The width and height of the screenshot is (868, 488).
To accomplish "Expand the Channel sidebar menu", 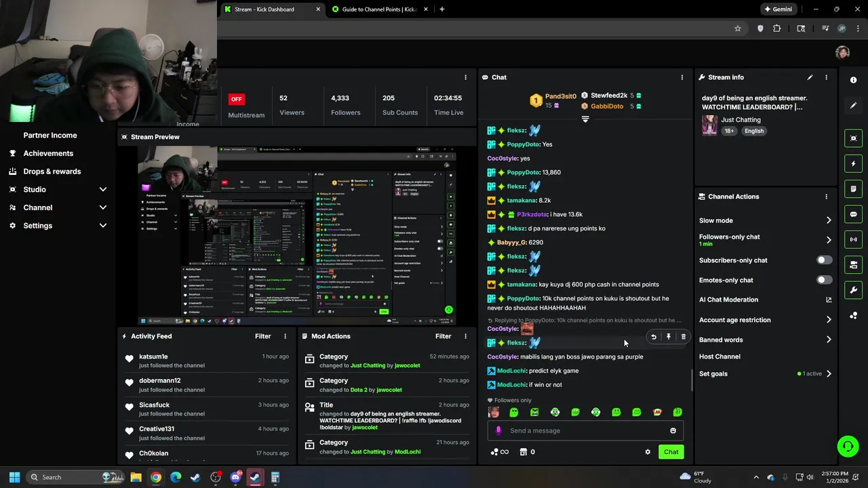I will point(103,207).
